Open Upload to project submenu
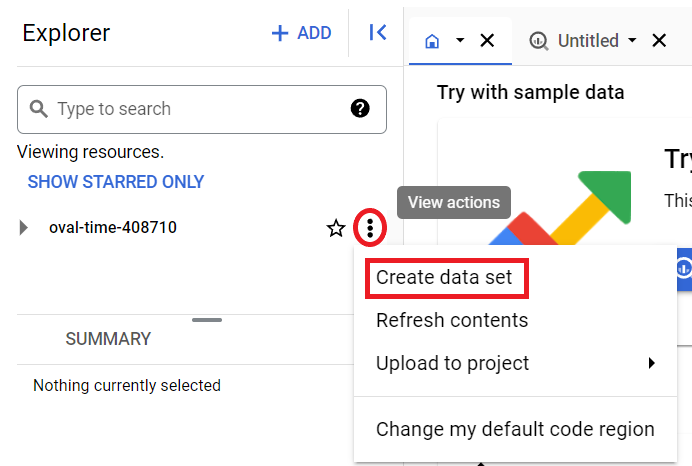 (515, 364)
